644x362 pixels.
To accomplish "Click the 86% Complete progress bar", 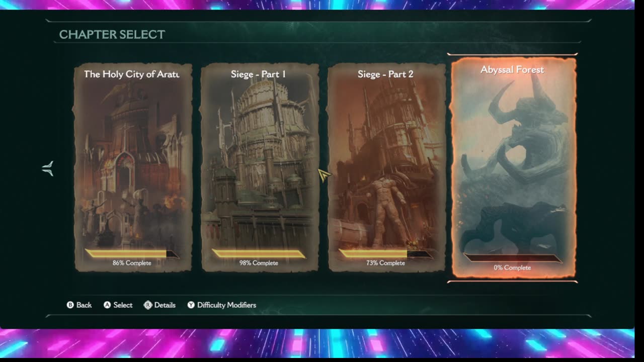I will pos(132,254).
